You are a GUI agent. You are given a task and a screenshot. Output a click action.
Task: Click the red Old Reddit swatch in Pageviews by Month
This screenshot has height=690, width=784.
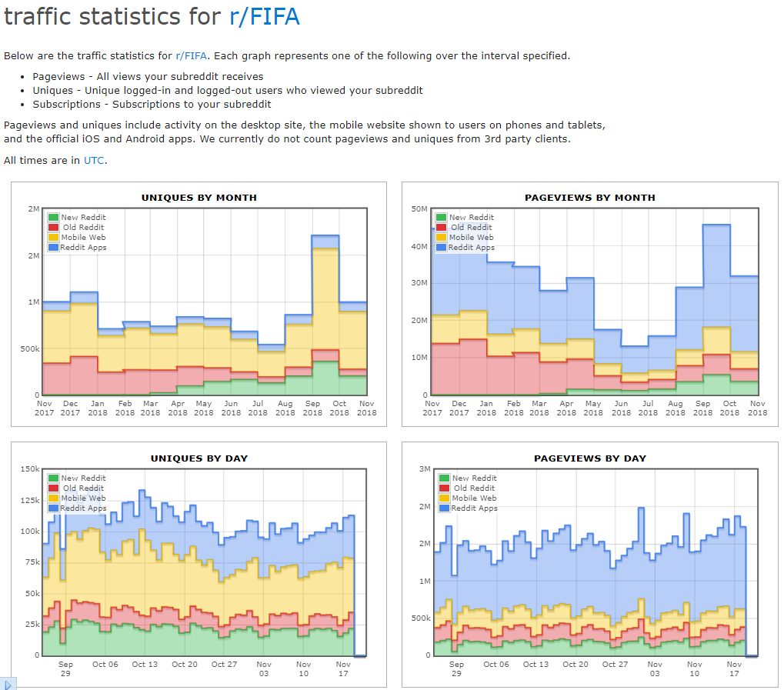tap(441, 228)
